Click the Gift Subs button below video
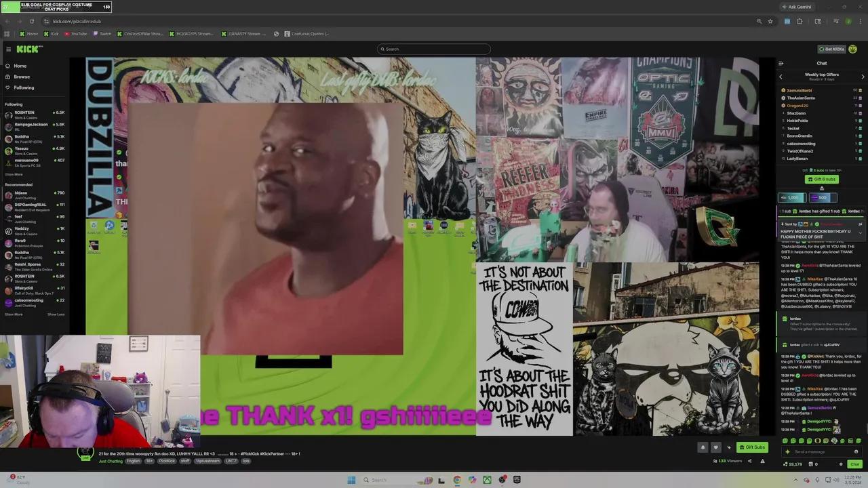Screen dimensions: 868x488 752,447
